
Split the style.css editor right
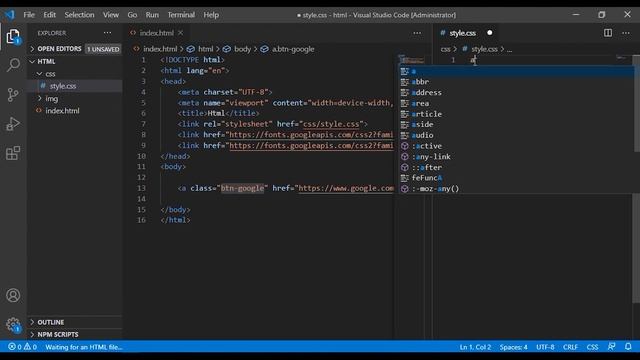[x=608, y=33]
